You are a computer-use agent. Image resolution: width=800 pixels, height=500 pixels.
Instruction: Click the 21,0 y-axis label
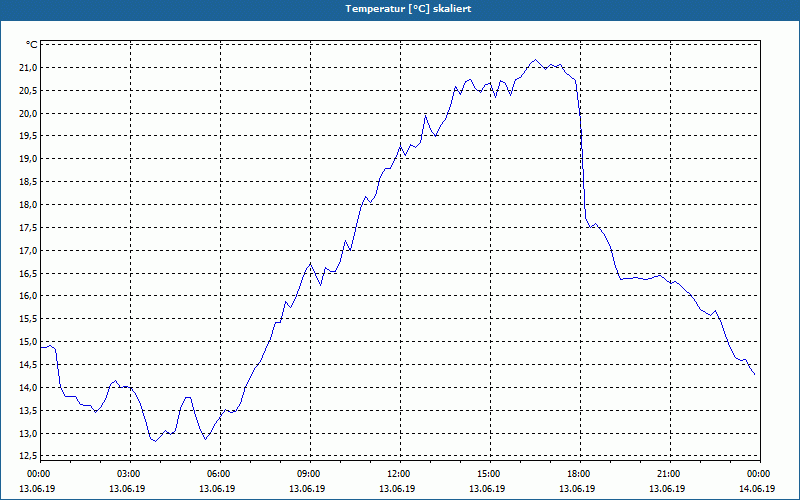pyautogui.click(x=28, y=68)
